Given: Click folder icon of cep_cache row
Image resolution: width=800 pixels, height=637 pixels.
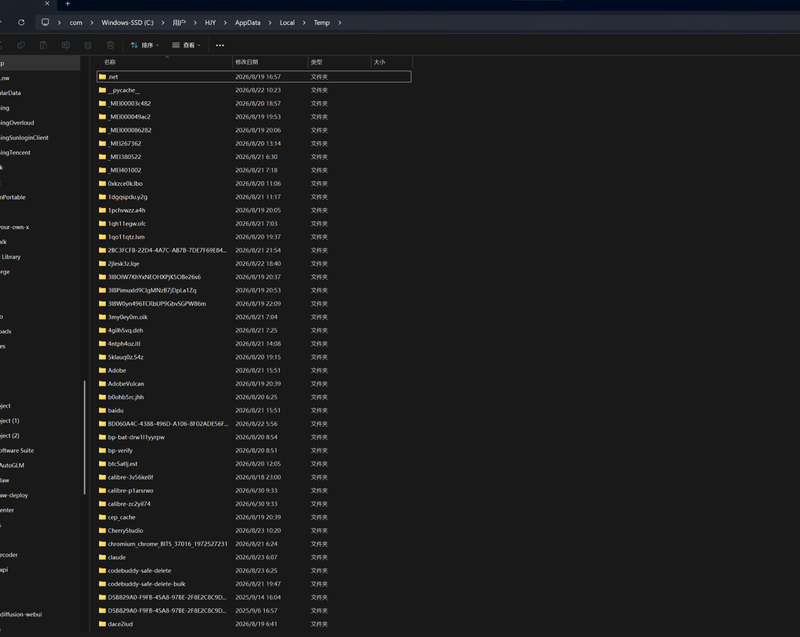Looking at the screenshot, I should tap(103, 517).
